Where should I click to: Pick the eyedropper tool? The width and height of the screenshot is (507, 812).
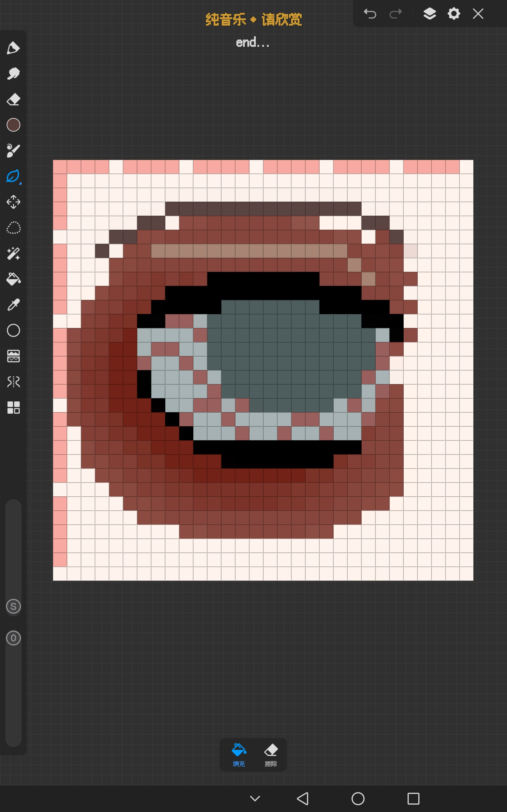coord(13,305)
